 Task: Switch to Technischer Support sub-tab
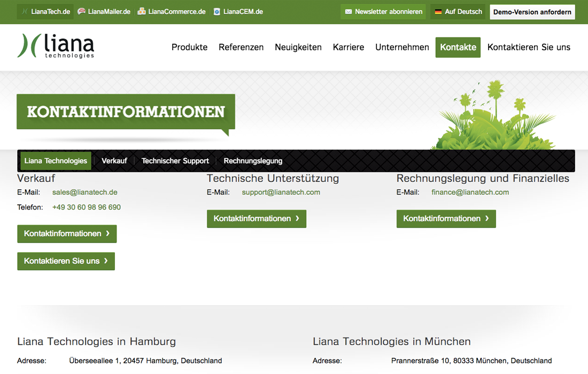[x=175, y=161]
